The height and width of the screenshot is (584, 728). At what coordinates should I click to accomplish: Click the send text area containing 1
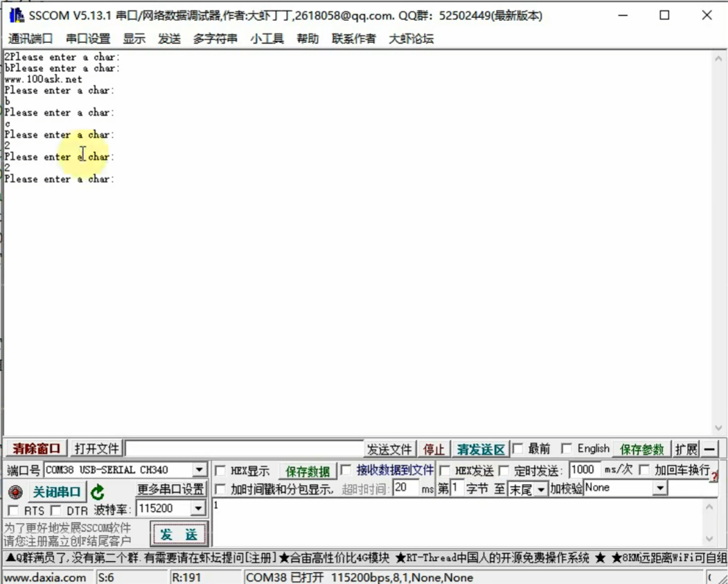tap(458, 522)
